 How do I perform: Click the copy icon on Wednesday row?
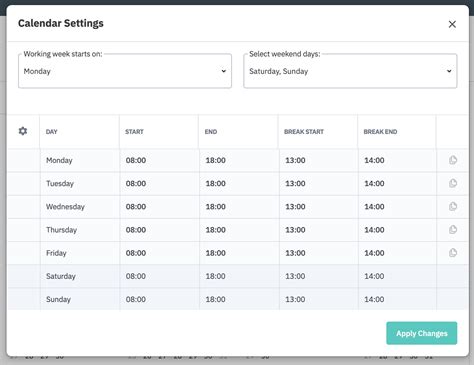[x=453, y=206]
